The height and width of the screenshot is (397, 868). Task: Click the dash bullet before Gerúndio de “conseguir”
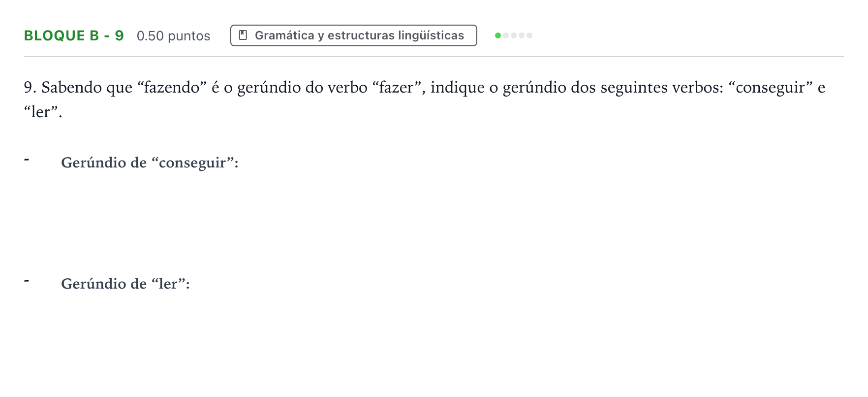[x=27, y=160]
